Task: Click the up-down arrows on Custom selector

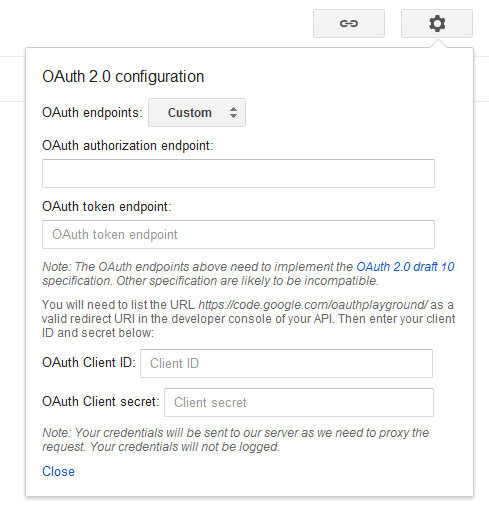Action: pyautogui.click(x=233, y=113)
